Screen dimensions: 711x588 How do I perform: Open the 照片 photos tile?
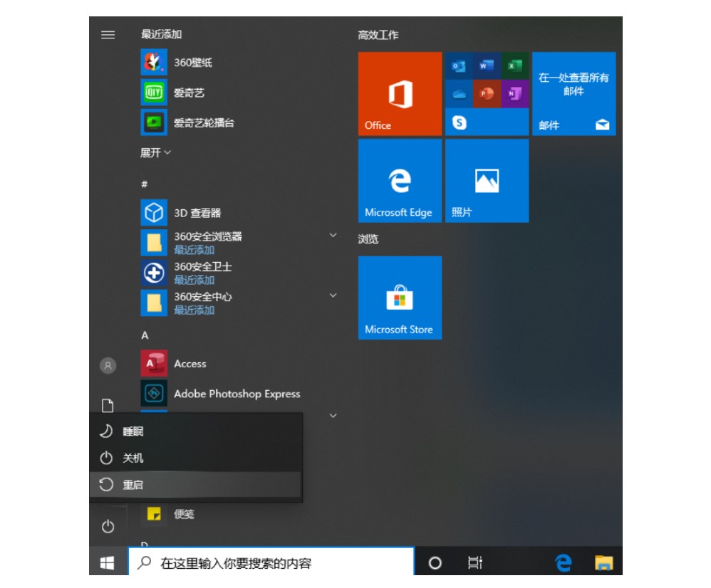[487, 181]
